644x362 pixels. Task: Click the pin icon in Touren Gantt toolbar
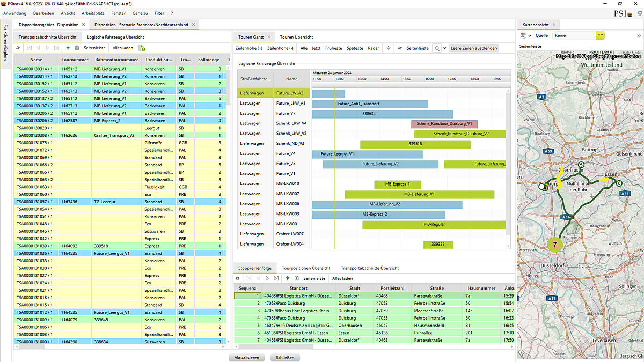pos(388,48)
